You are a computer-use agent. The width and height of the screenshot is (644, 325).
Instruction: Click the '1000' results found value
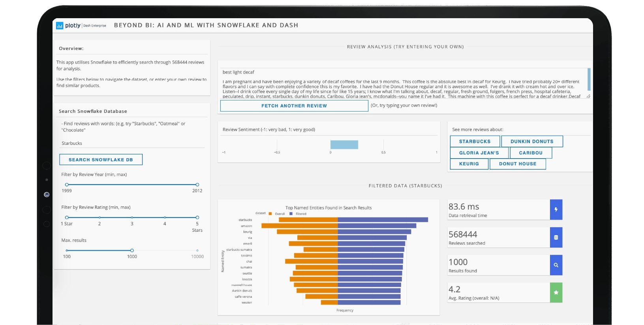point(458,262)
